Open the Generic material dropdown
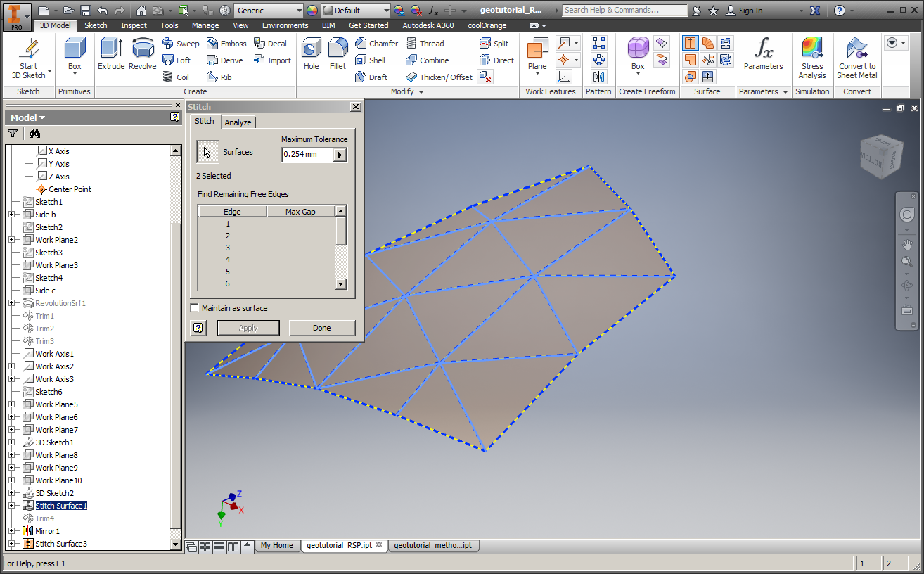The image size is (924, 574). click(x=299, y=11)
